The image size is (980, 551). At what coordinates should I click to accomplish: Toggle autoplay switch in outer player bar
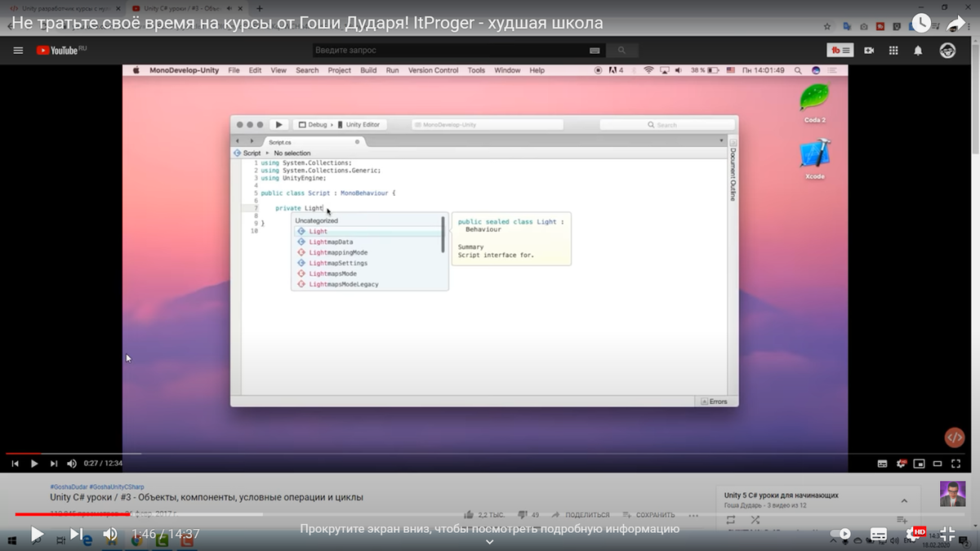(842, 535)
